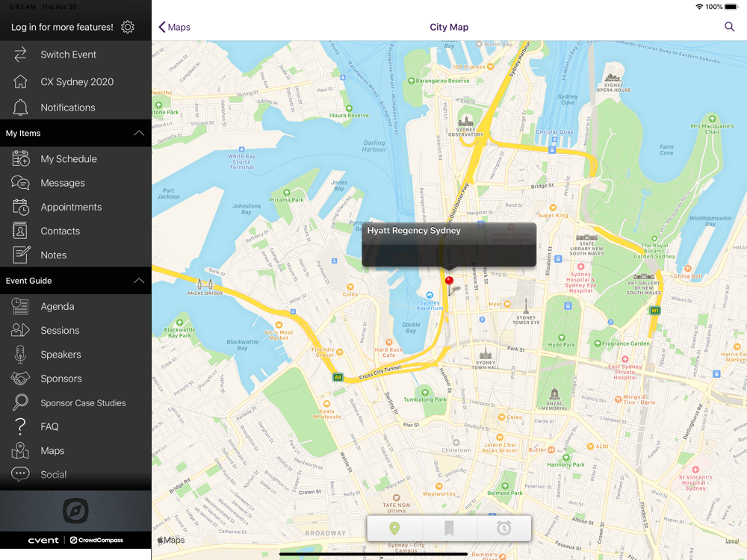Tap the A4 highway shield

click(x=338, y=377)
